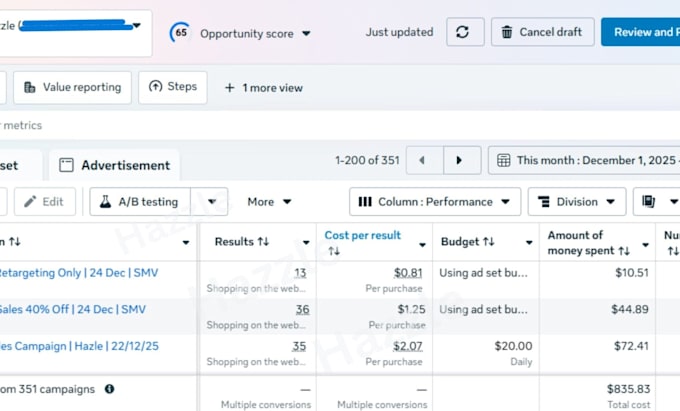
Task: Sort by Amount of money spent arrows
Action: pyautogui.click(x=624, y=251)
